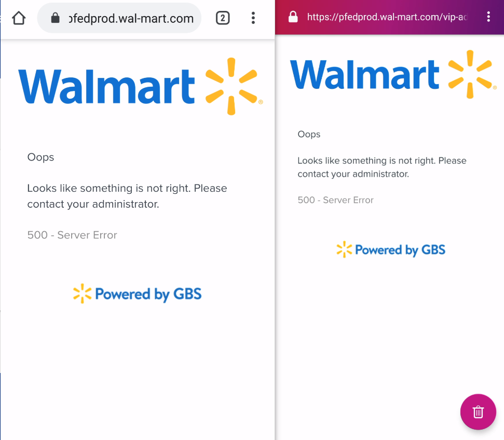Open the Chrome home icon
504x440 pixels.
(19, 17)
